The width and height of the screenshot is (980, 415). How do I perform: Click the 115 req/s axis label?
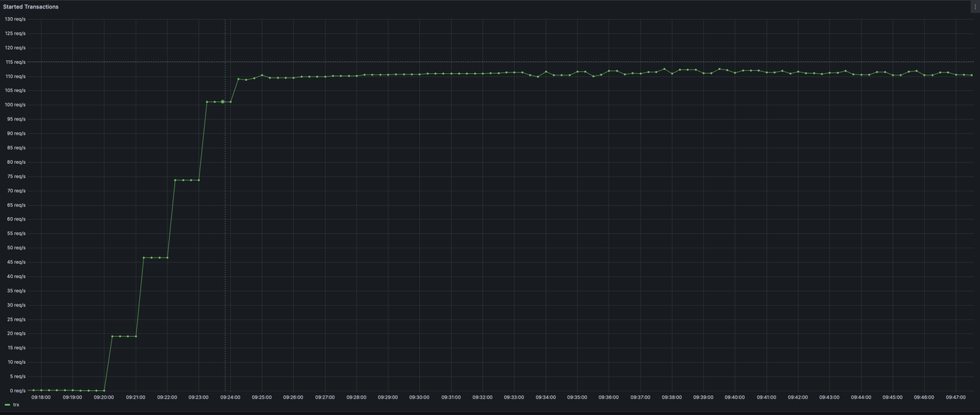pos(15,62)
